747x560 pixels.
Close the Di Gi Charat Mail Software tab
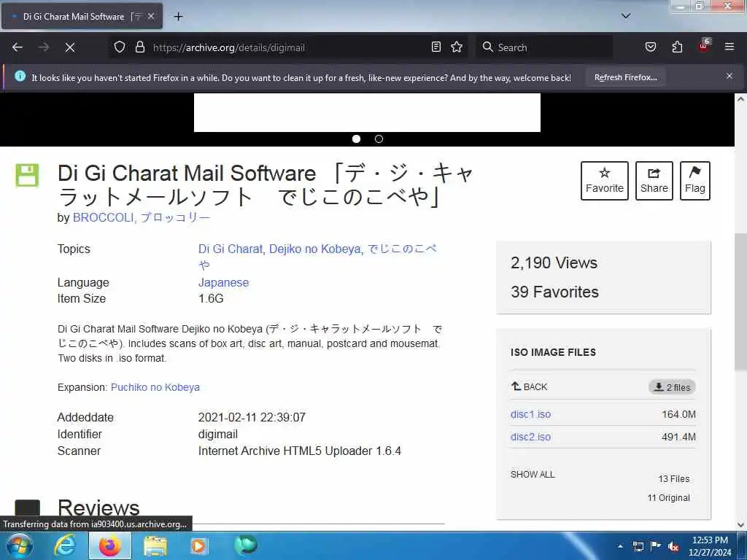150,16
